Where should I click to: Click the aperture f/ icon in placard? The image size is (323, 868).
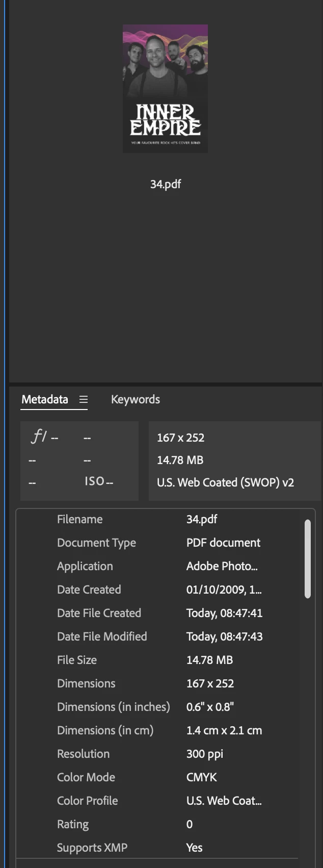pos(39,437)
